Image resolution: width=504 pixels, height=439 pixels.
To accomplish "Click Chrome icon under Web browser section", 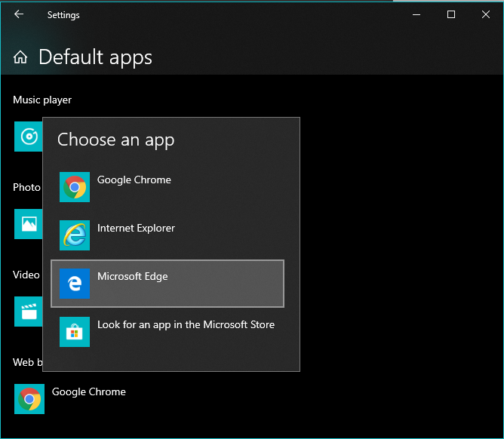I will click(x=29, y=399).
